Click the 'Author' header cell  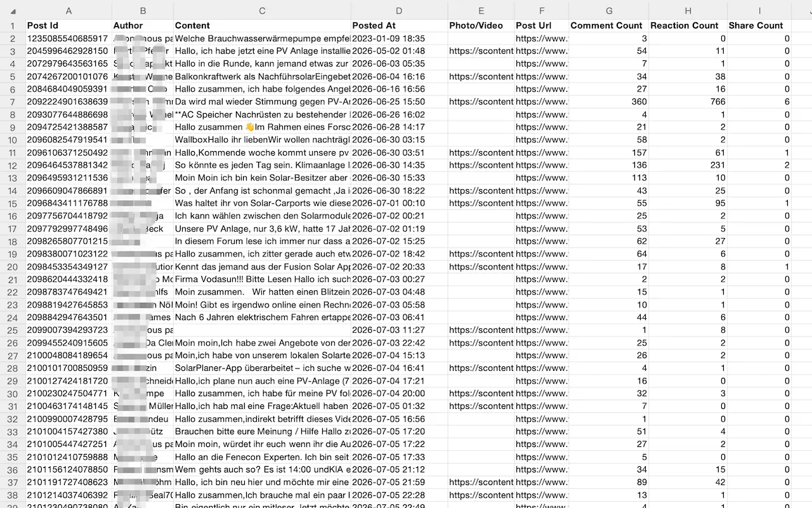coord(143,25)
